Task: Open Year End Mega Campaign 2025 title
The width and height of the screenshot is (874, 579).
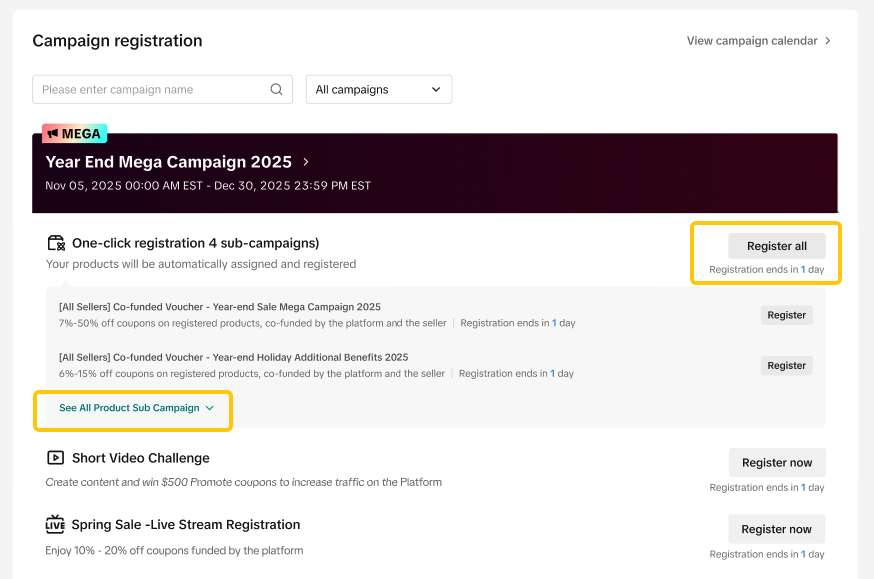Action: pyautogui.click(x=168, y=162)
